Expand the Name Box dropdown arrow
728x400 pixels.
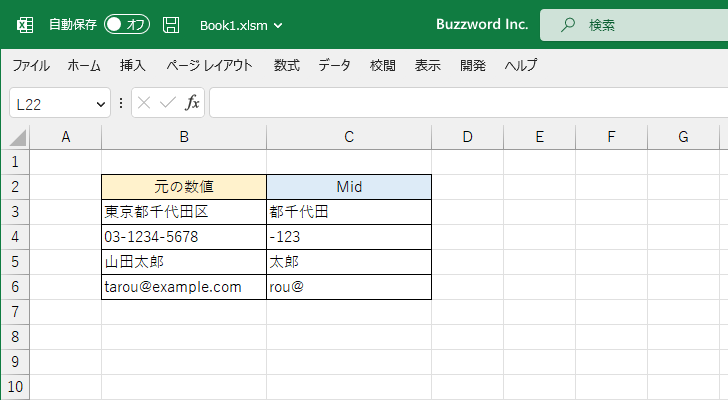[x=100, y=103]
